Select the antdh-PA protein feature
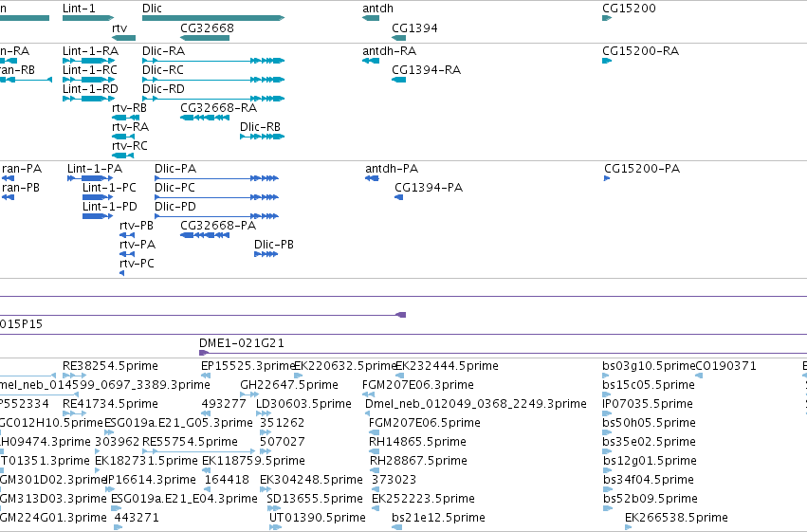 coord(372,178)
